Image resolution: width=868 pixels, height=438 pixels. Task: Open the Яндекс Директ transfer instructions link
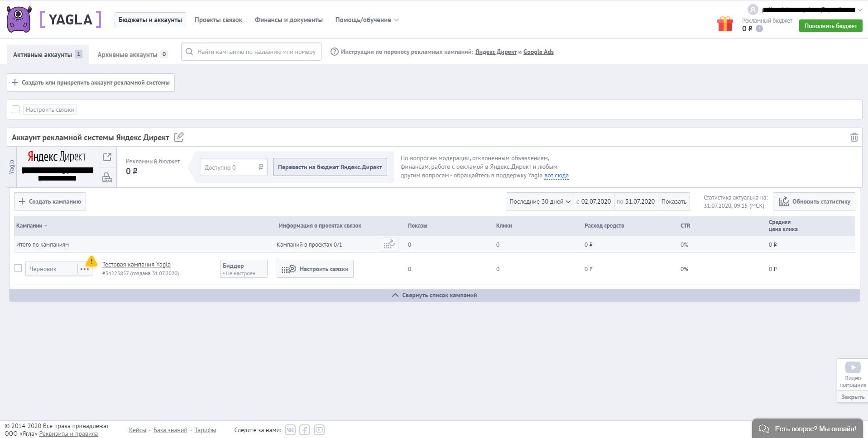click(x=496, y=52)
